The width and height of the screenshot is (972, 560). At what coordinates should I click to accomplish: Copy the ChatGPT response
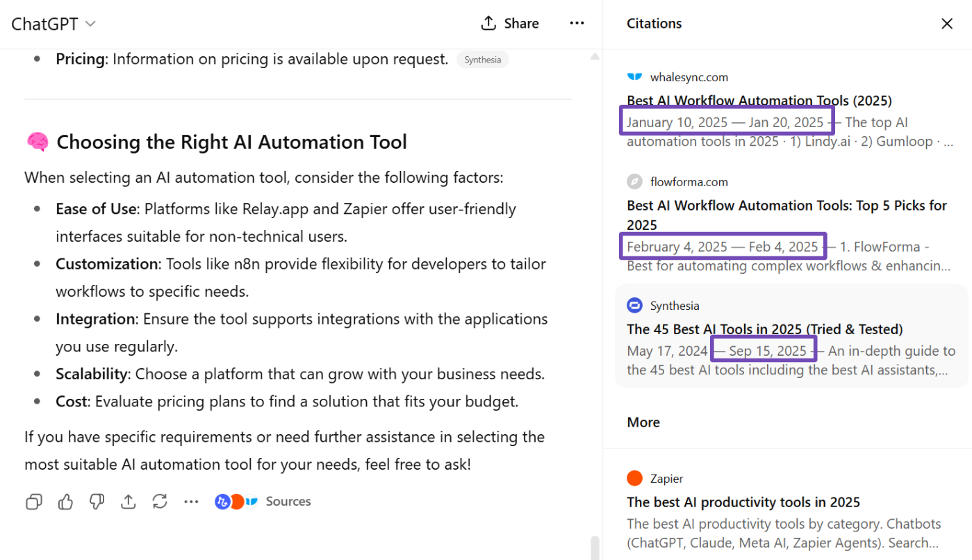33,502
